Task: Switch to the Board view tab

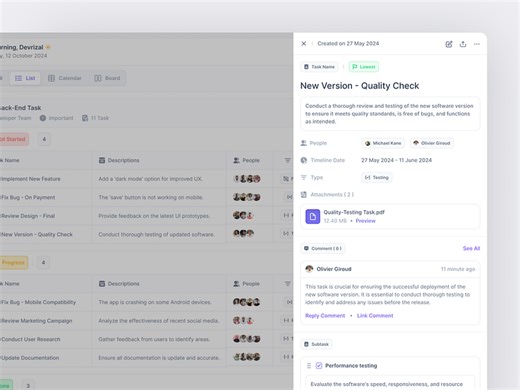Action: click(x=107, y=78)
